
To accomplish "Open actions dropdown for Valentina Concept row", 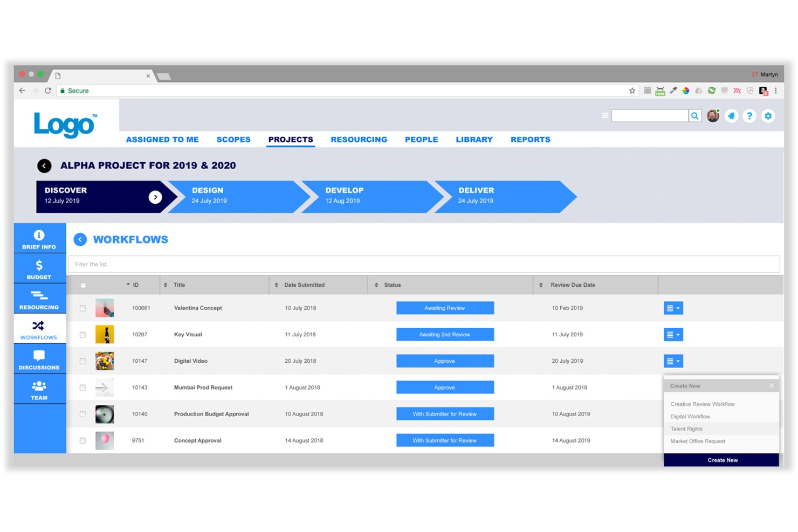I will click(x=673, y=308).
